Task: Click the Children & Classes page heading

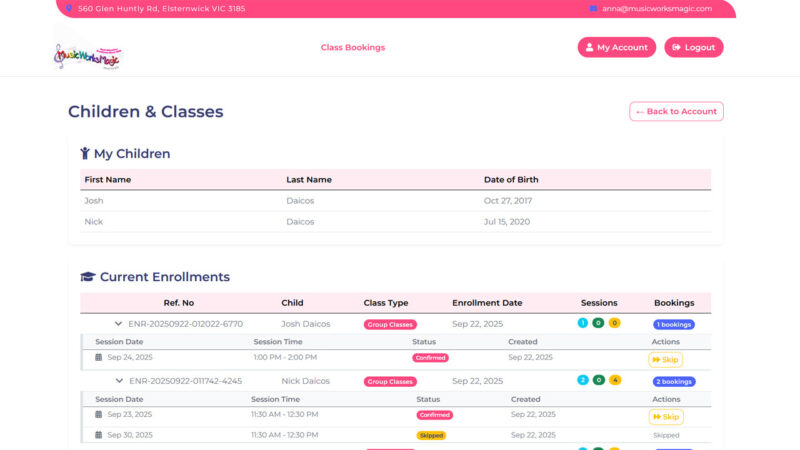Action: pos(145,111)
